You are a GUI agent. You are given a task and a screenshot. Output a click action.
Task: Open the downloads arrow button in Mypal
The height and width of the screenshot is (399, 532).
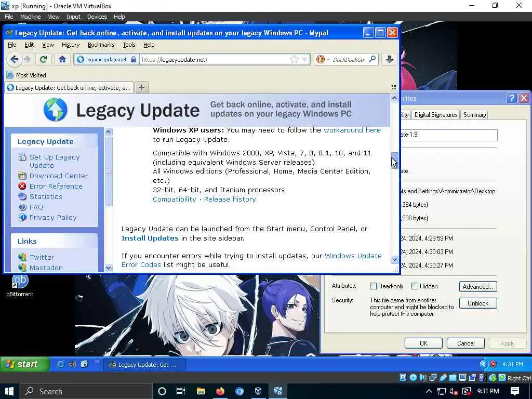(390, 59)
